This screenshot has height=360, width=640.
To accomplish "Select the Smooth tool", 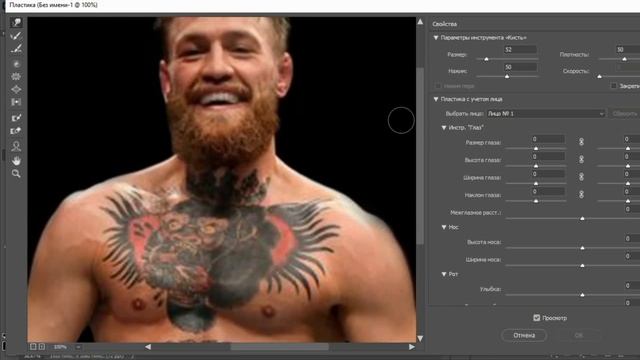I will coord(16,49).
